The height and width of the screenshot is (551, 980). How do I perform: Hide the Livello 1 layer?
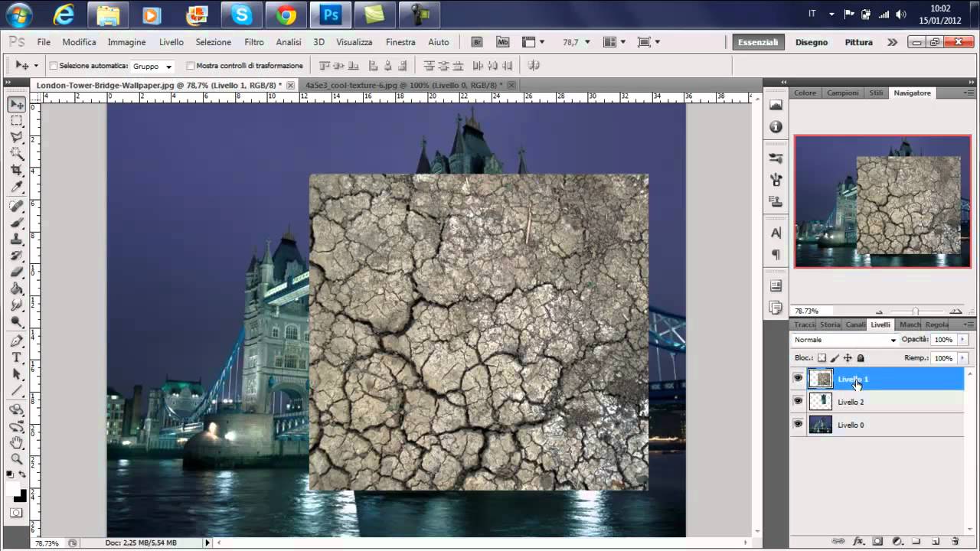[798, 378]
